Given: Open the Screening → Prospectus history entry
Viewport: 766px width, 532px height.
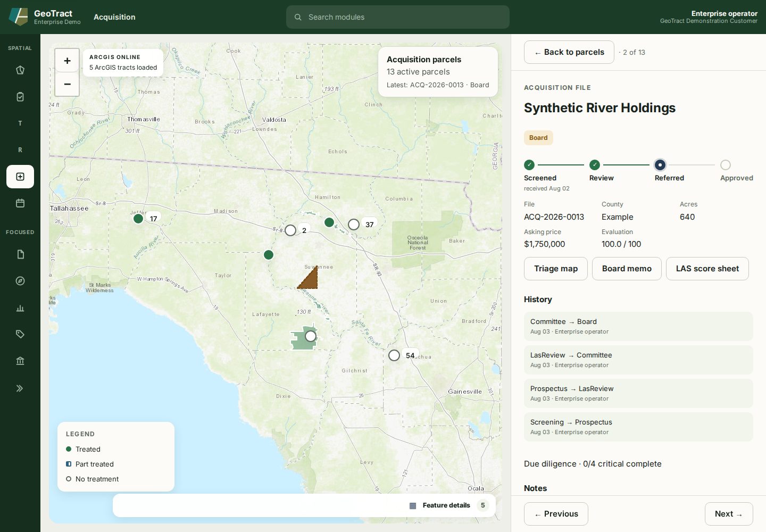Looking at the screenshot, I should [x=638, y=427].
